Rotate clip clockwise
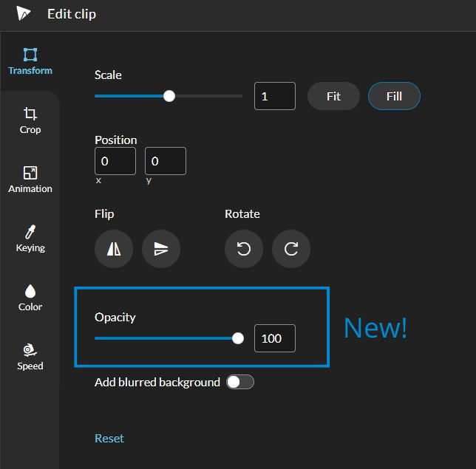This screenshot has height=469, width=476. pyautogui.click(x=291, y=250)
